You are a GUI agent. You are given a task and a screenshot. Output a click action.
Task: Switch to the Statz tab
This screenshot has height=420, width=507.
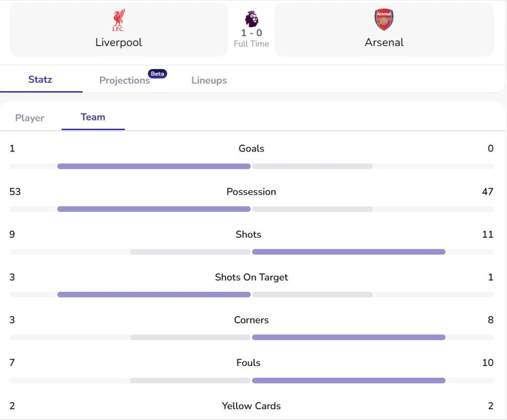(x=40, y=79)
